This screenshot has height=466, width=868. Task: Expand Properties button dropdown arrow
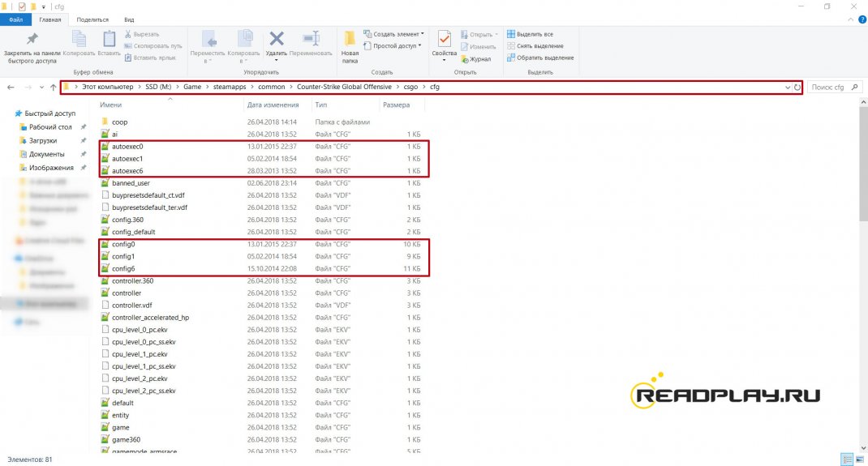(444, 60)
